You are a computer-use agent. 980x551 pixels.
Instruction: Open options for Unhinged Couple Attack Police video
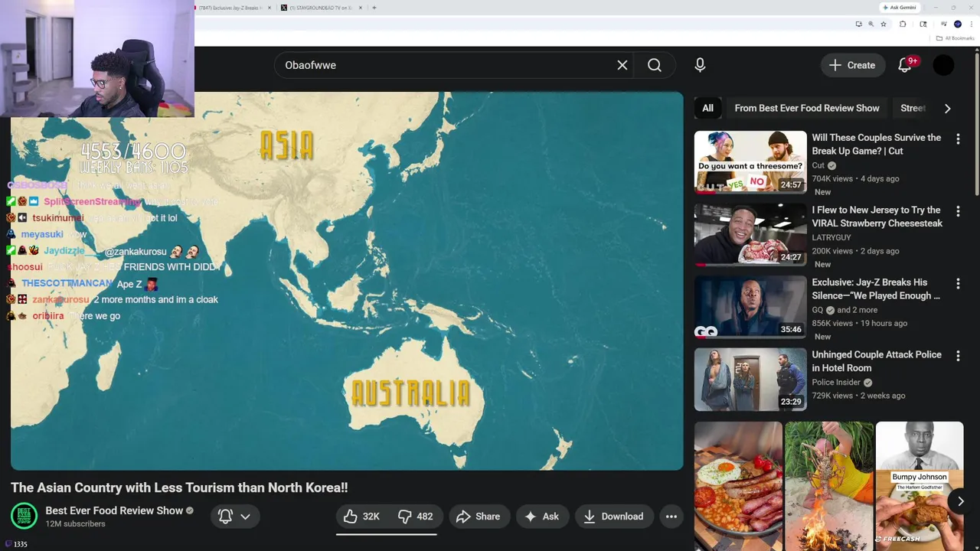(958, 355)
